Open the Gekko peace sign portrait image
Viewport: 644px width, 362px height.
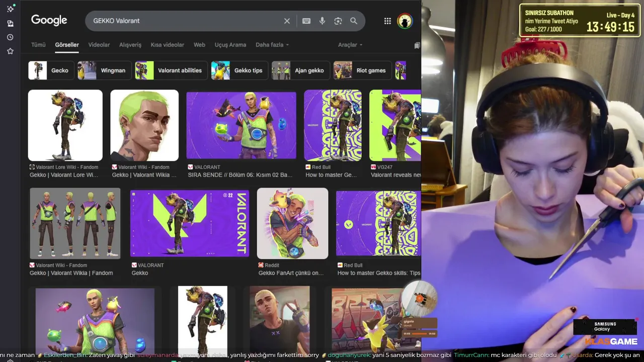(280, 321)
